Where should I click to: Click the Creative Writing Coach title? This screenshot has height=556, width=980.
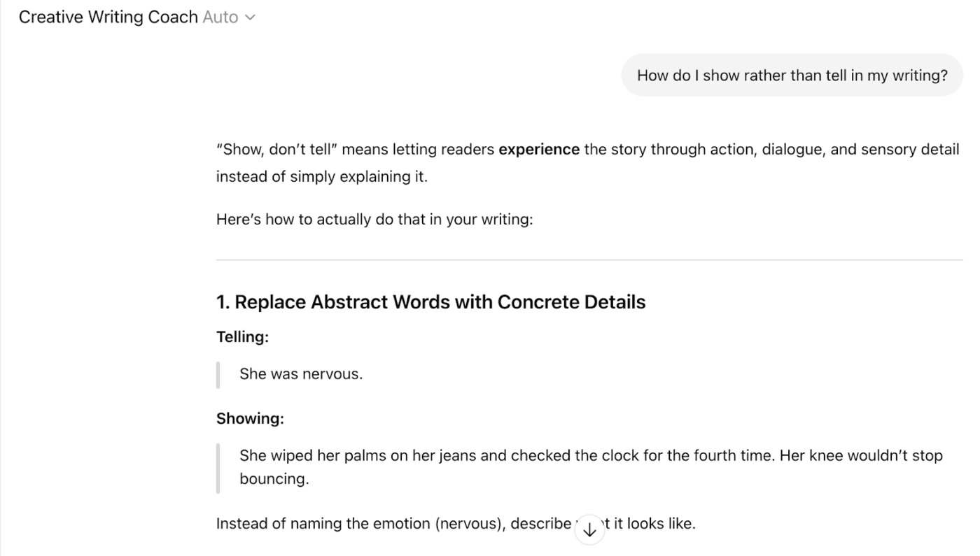point(106,16)
